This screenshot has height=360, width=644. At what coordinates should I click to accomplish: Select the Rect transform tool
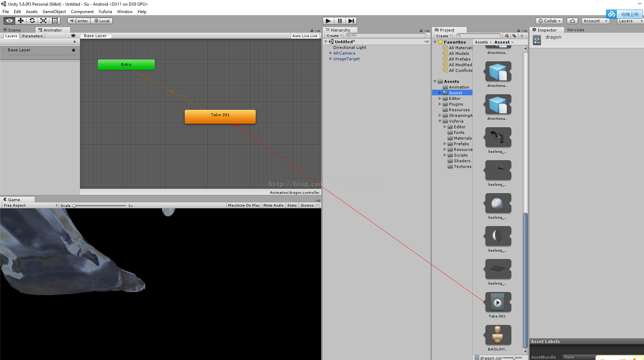click(x=55, y=21)
